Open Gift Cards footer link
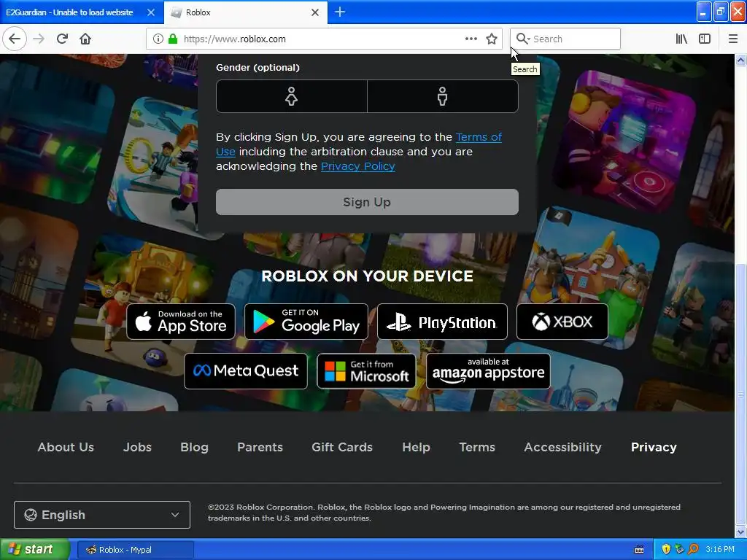The image size is (747, 560). pos(342,447)
